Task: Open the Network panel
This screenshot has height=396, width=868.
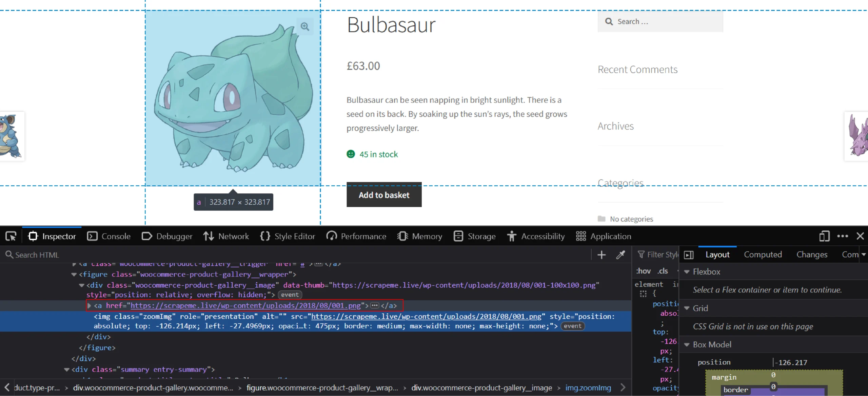Action: 226,236
